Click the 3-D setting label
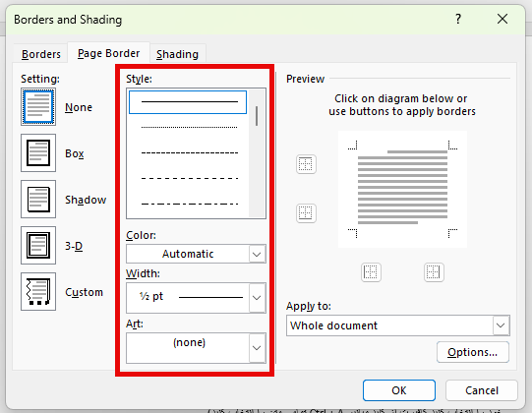532x413 pixels. [x=74, y=246]
